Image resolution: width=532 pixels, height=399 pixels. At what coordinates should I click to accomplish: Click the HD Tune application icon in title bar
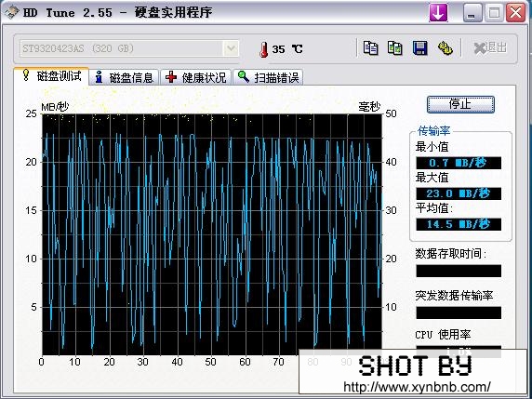[11, 13]
